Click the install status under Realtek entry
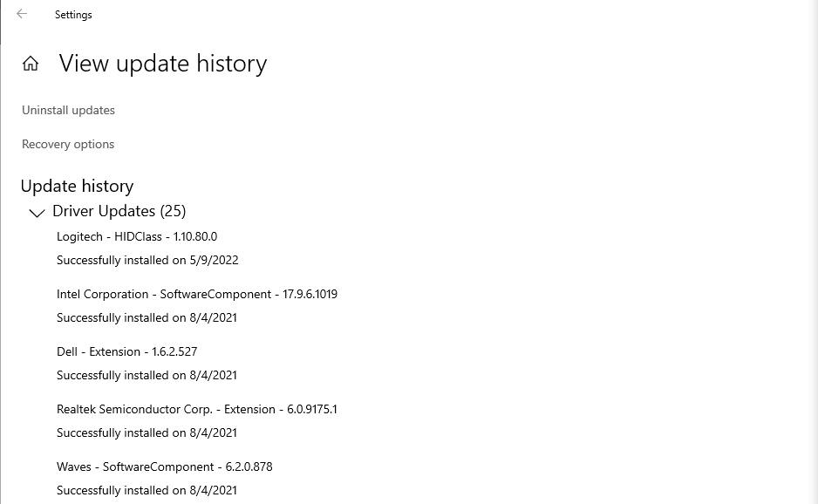Image resolution: width=818 pixels, height=504 pixels. pyautogui.click(x=147, y=432)
